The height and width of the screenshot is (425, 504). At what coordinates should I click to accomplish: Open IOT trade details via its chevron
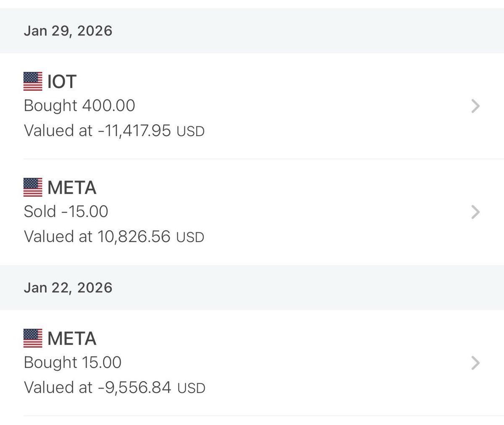tap(475, 106)
